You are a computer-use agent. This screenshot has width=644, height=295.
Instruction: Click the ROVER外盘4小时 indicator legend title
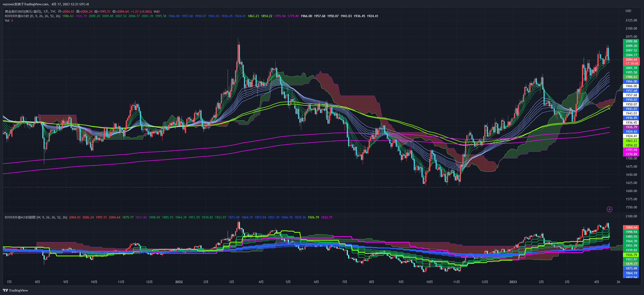click(17, 16)
